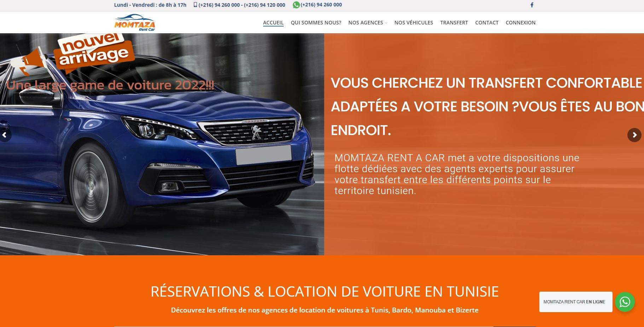Click CONNEXION to log in
The height and width of the screenshot is (327, 644).
click(520, 22)
